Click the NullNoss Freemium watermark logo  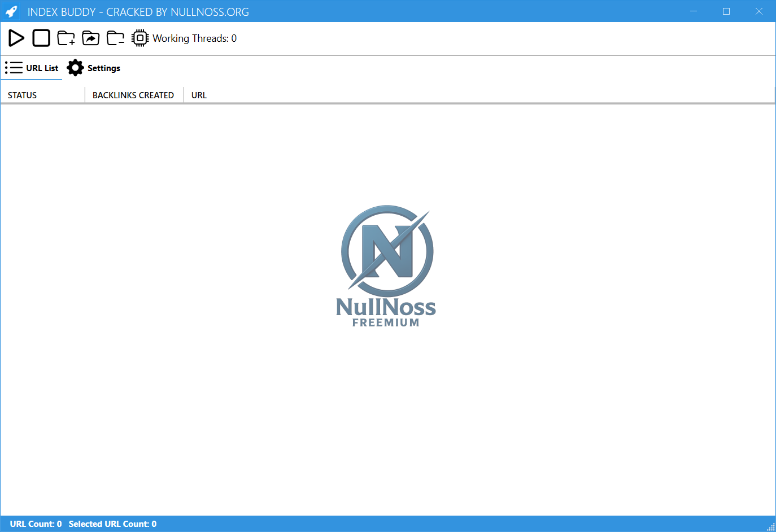(386, 265)
